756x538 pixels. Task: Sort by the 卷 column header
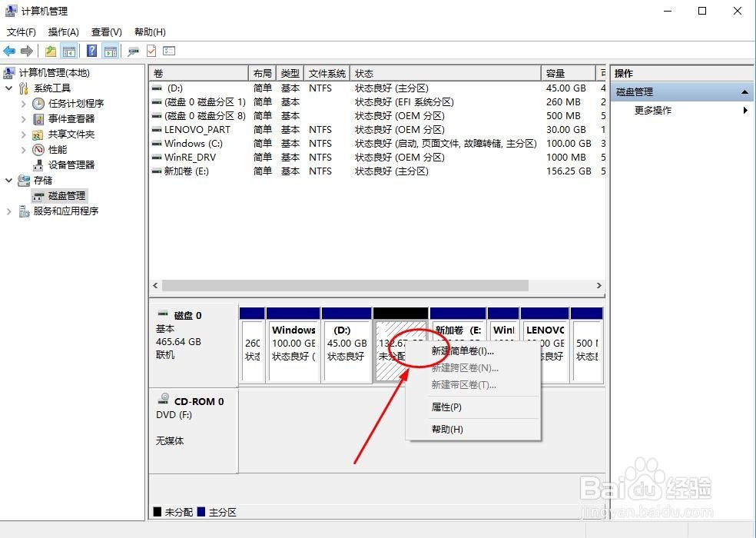198,73
